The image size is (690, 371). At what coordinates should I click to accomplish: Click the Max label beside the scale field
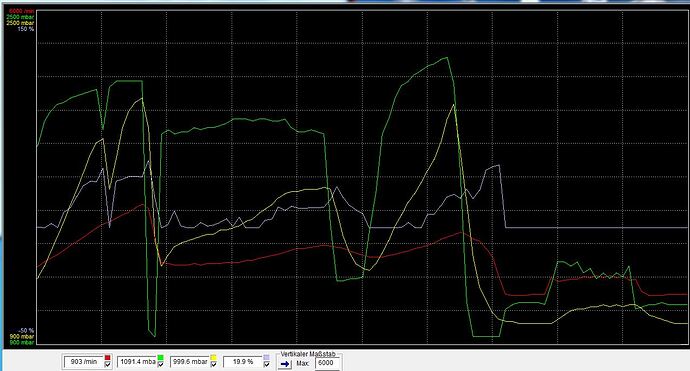point(302,364)
